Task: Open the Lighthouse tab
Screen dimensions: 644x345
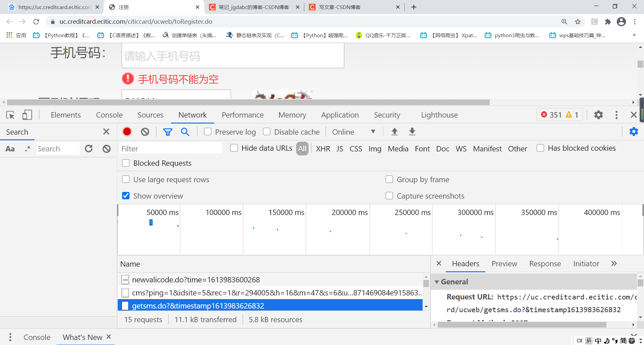Action: click(439, 115)
